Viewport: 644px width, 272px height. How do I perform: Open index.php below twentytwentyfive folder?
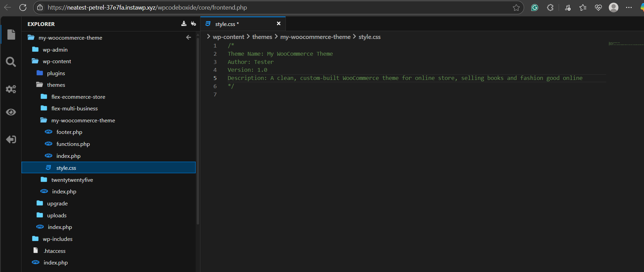[x=64, y=191]
